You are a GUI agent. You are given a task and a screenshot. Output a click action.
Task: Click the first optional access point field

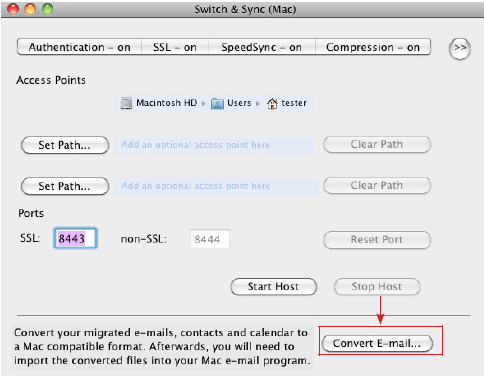215,145
